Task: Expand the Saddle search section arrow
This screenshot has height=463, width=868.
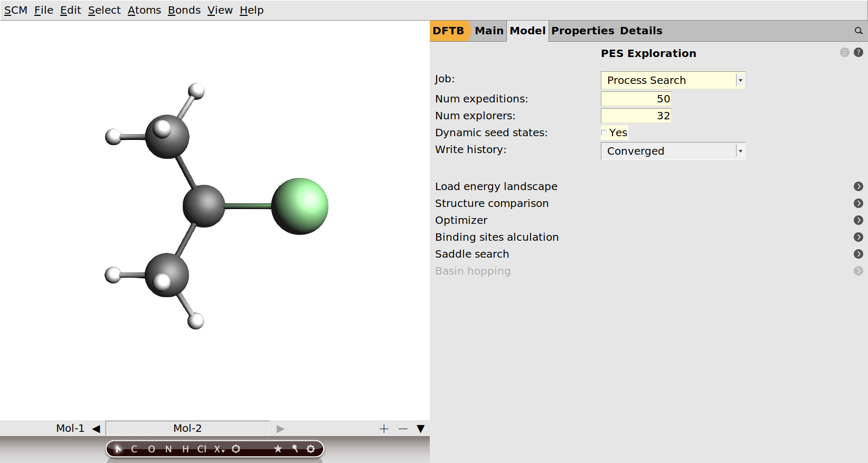Action: point(858,254)
